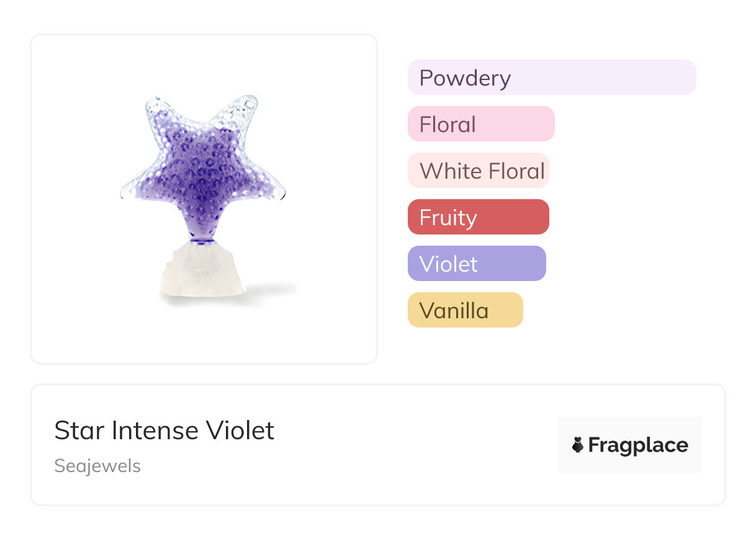Image resolution: width=756 pixels, height=536 pixels.
Task: Click the Fragplace wordmark text
Action: coord(638,445)
